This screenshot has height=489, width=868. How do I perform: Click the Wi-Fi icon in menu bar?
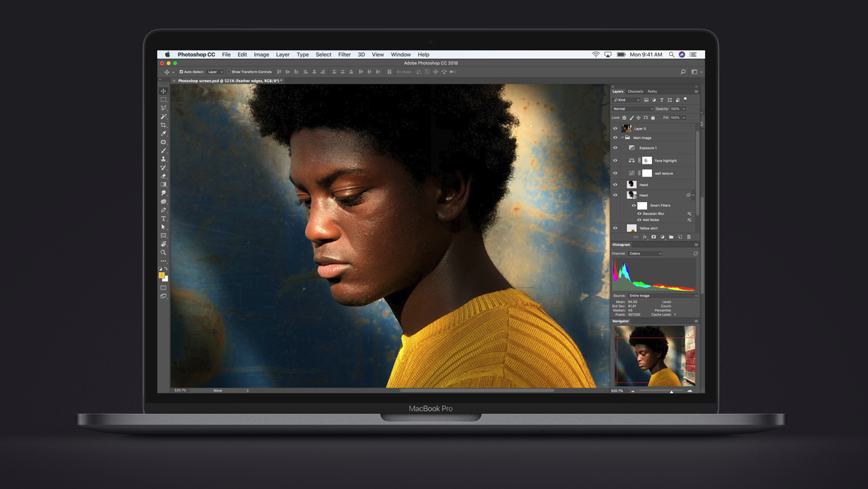(595, 55)
